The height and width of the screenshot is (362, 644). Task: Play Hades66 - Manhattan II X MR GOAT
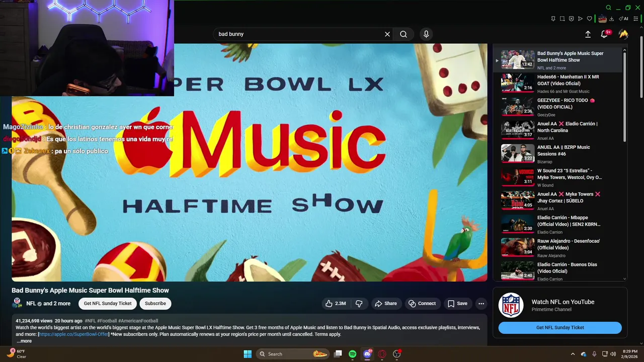557,83
